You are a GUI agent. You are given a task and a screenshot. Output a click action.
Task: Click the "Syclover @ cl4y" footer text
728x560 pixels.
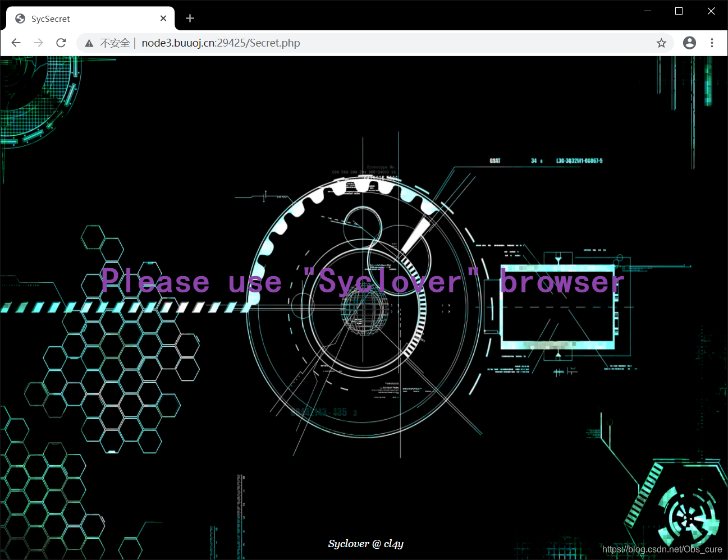[x=365, y=543]
